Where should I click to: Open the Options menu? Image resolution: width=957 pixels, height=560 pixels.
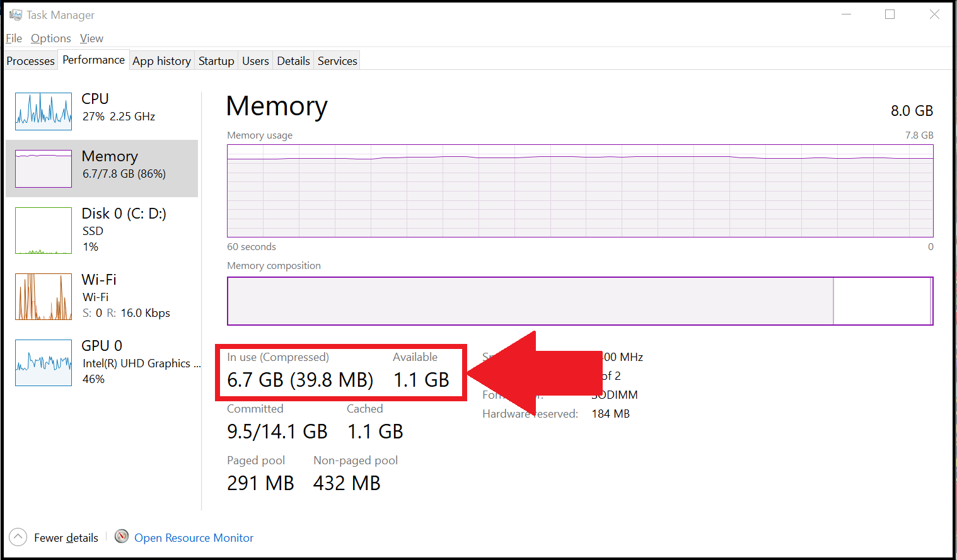point(51,38)
